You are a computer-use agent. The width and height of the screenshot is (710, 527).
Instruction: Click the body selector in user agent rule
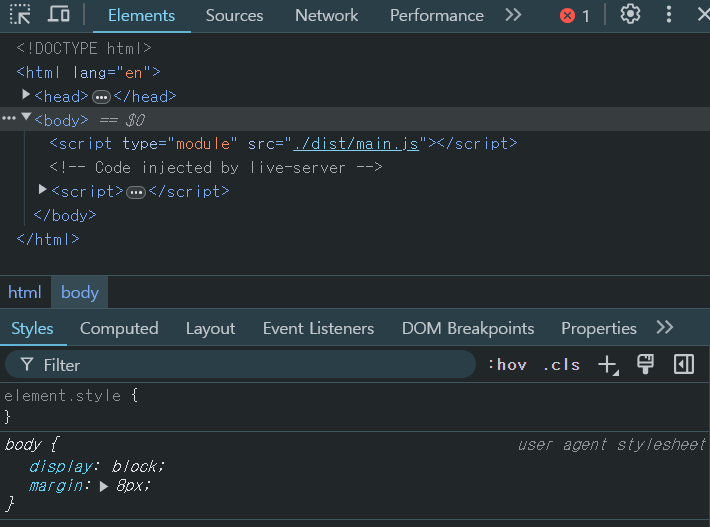pos(23,445)
